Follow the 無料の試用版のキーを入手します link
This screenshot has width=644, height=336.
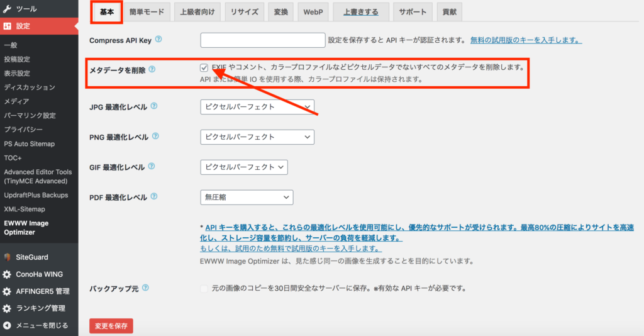click(526, 40)
